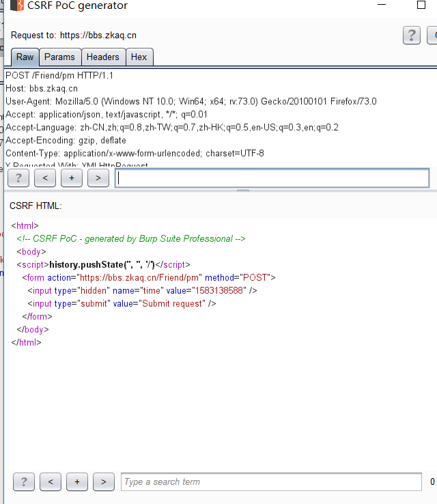
Task: Click the User-Agent header line
Action: pyautogui.click(x=191, y=102)
